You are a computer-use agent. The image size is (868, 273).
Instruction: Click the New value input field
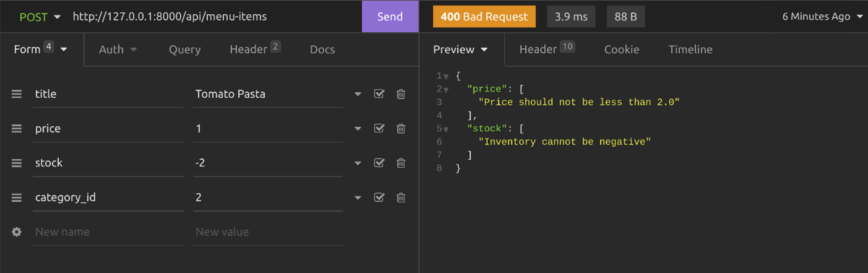(267, 232)
